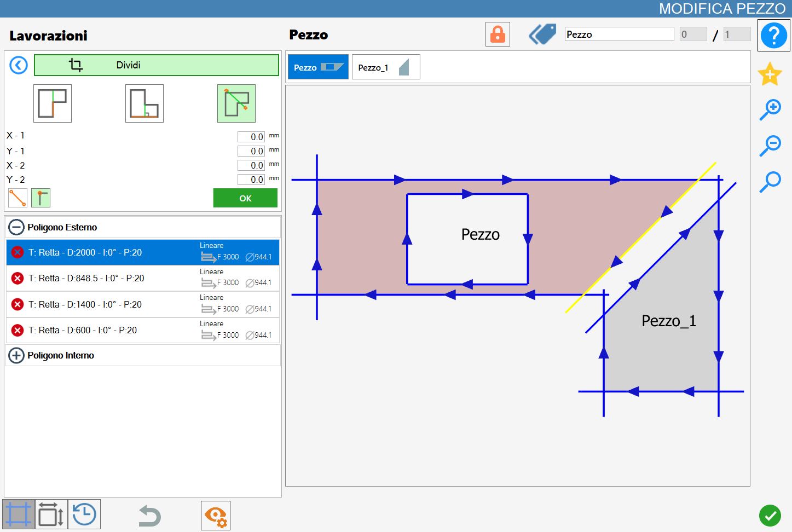Switch to the Pezzo_1 tab
Viewport: 792px width, 532px height.
tap(386, 67)
